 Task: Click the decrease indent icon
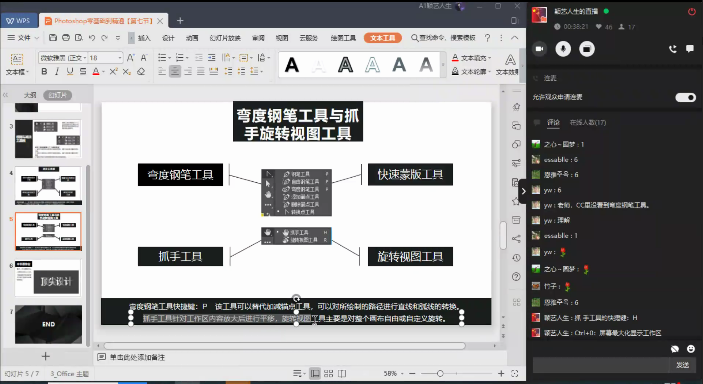[199, 57]
